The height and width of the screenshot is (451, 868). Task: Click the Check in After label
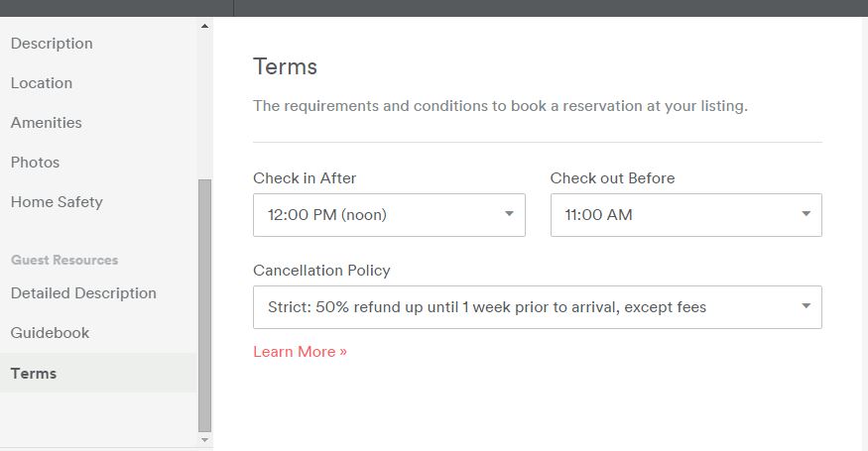pyautogui.click(x=305, y=178)
